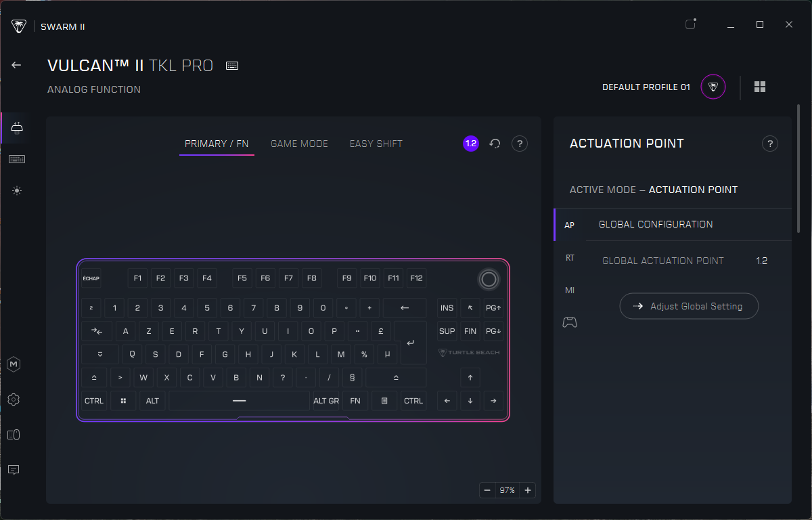
Task: Open the illumination settings sidebar icon
Action: click(16, 191)
